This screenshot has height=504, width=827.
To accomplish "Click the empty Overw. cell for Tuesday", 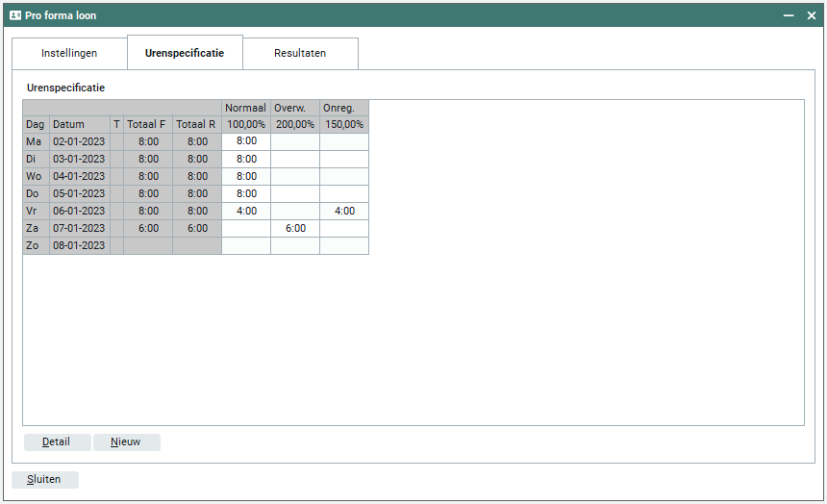I will 295,159.
